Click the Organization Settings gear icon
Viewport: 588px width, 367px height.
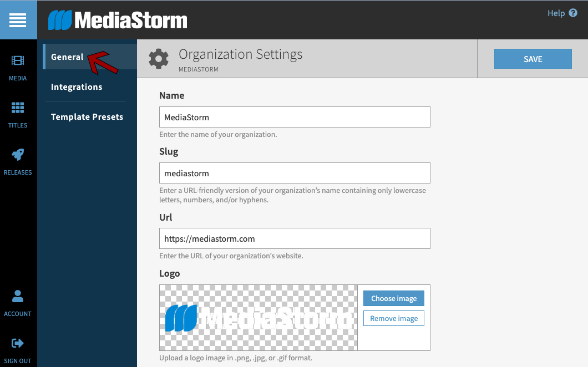(159, 59)
